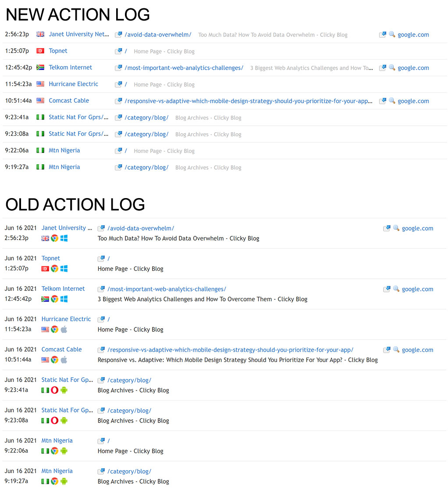Screen dimensions: 448x500
Task: Click Android icon in old log 9:23:08a row
Action: (64, 420)
